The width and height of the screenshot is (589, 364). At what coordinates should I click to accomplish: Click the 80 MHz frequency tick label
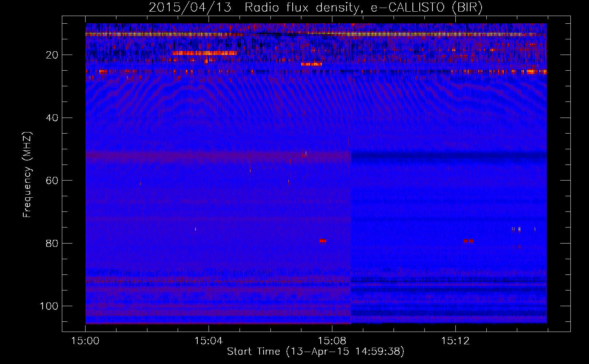tap(52, 244)
